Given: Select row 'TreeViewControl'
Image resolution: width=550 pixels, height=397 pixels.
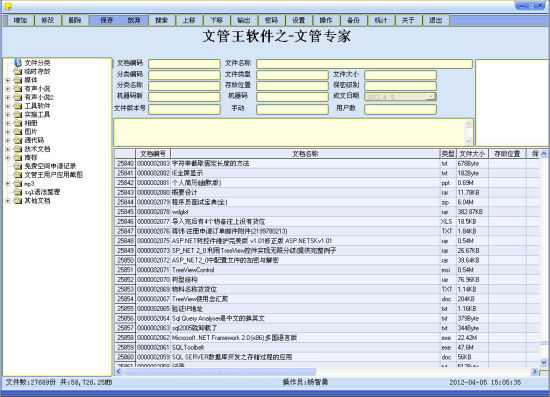Looking at the screenshot, I should point(327,270).
